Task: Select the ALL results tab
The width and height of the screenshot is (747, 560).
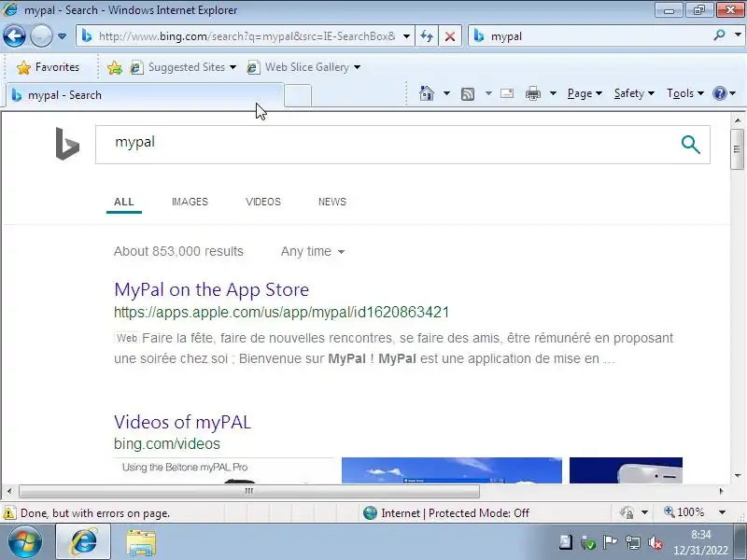Action: 124,202
